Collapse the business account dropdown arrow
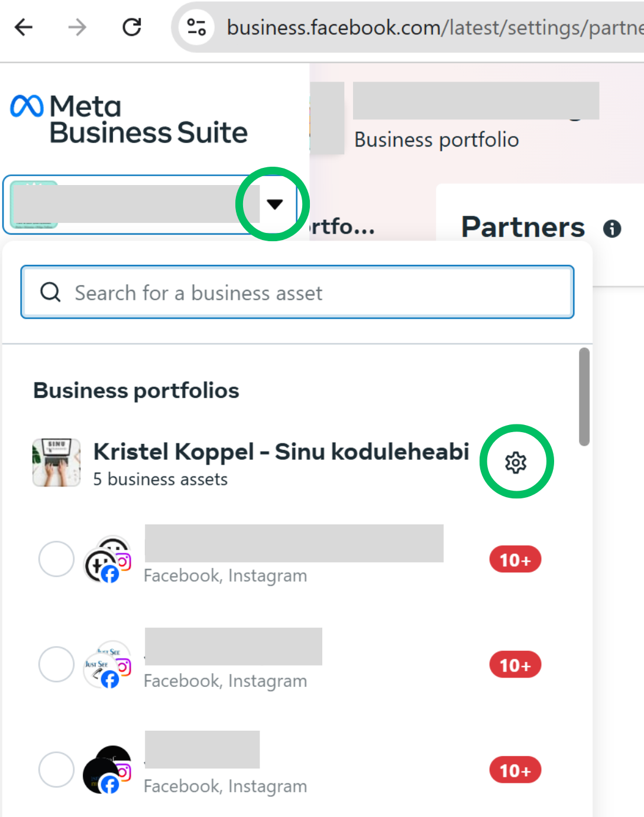 274,205
